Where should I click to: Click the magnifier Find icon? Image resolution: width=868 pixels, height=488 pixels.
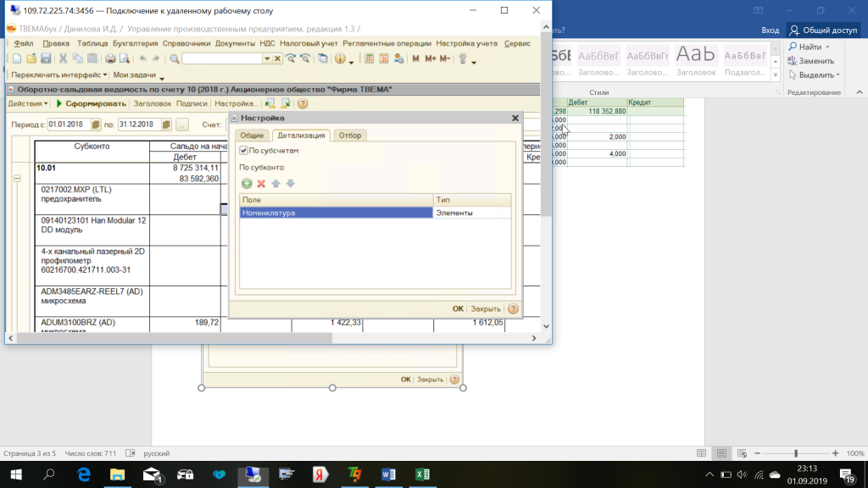[175, 58]
